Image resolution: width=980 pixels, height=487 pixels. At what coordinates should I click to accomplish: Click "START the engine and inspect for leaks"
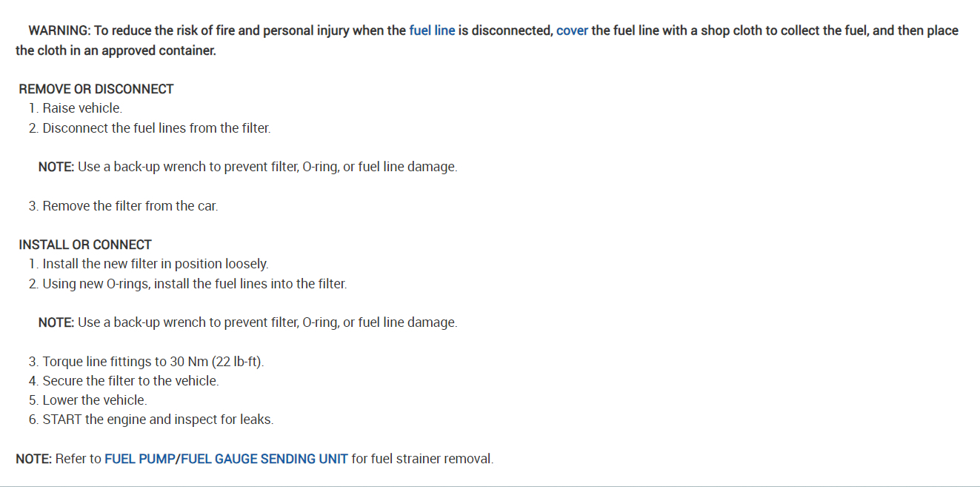(x=158, y=420)
